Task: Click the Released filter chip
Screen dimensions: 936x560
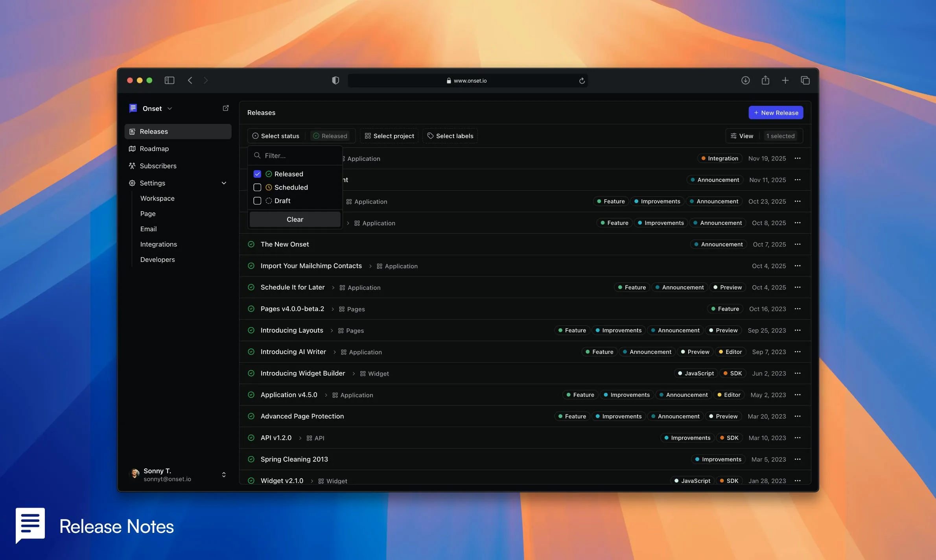Action: [x=330, y=136]
